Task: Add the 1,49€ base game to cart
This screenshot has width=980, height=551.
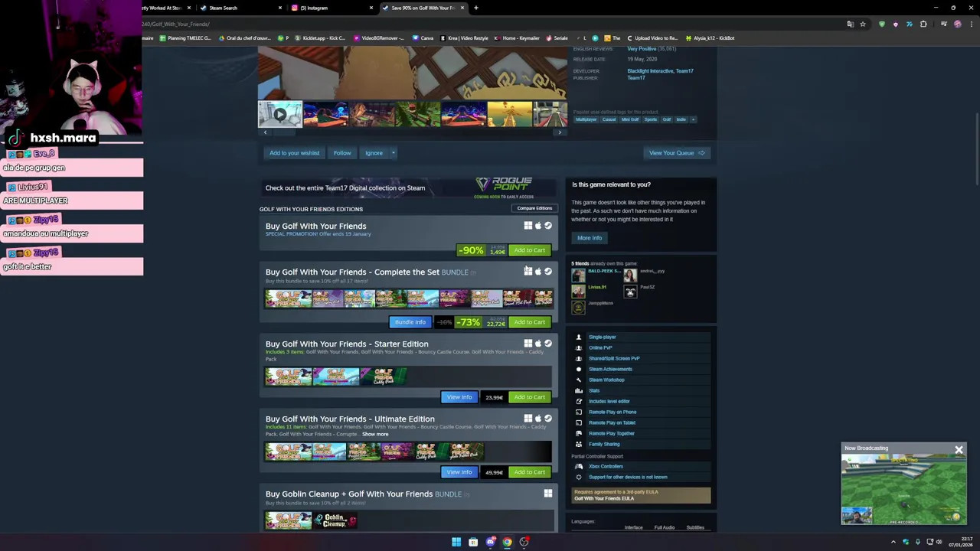Action: (x=529, y=250)
